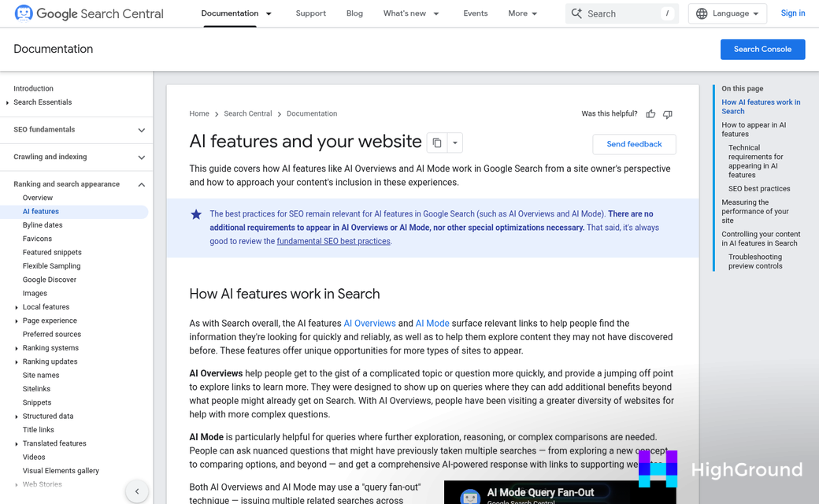Click the star icon in the blue callout
This screenshot has width=819, height=504.
196,214
